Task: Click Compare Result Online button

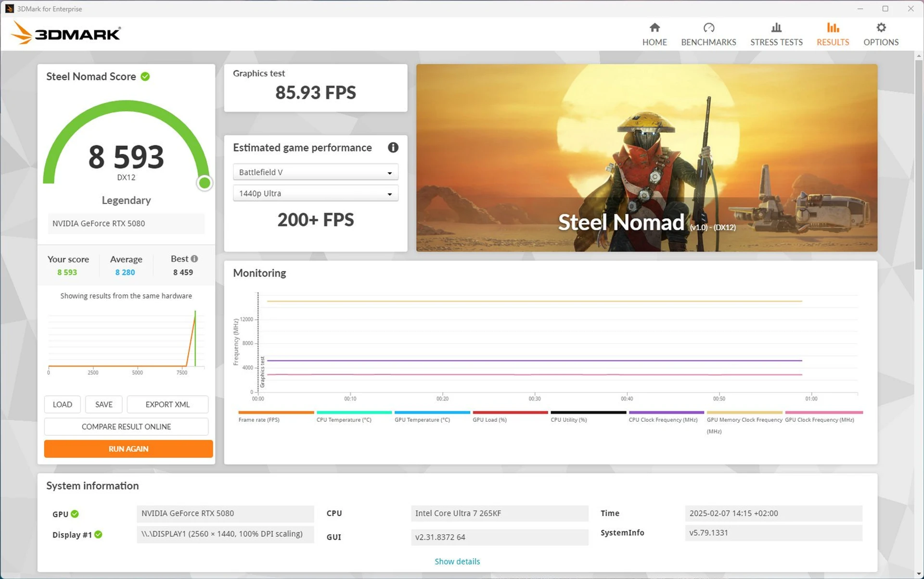Action: [x=126, y=427]
